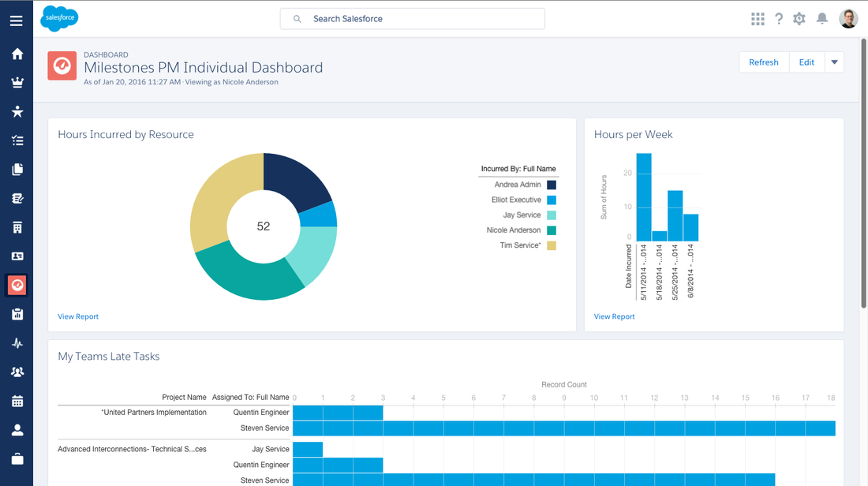This screenshot has width=868, height=486.
Task: Click the Tim Service legend color swatch
Action: click(552, 245)
